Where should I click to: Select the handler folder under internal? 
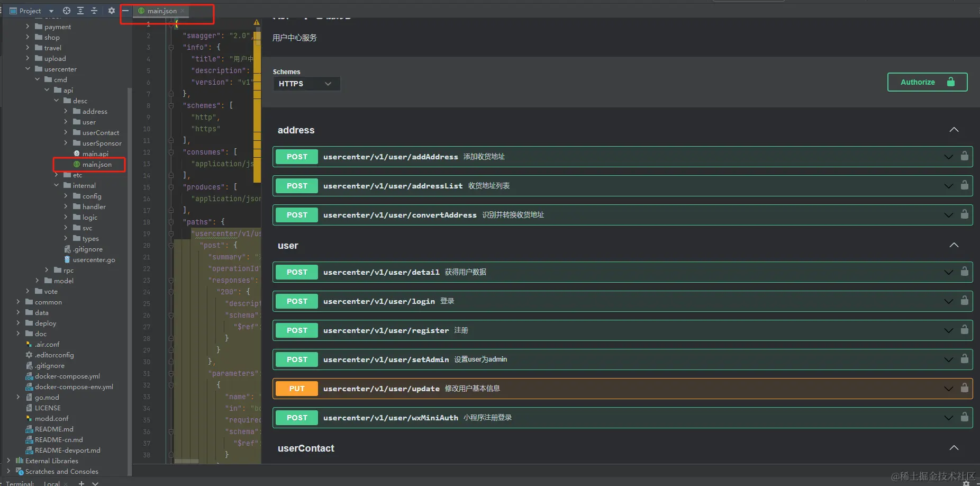[94, 206]
